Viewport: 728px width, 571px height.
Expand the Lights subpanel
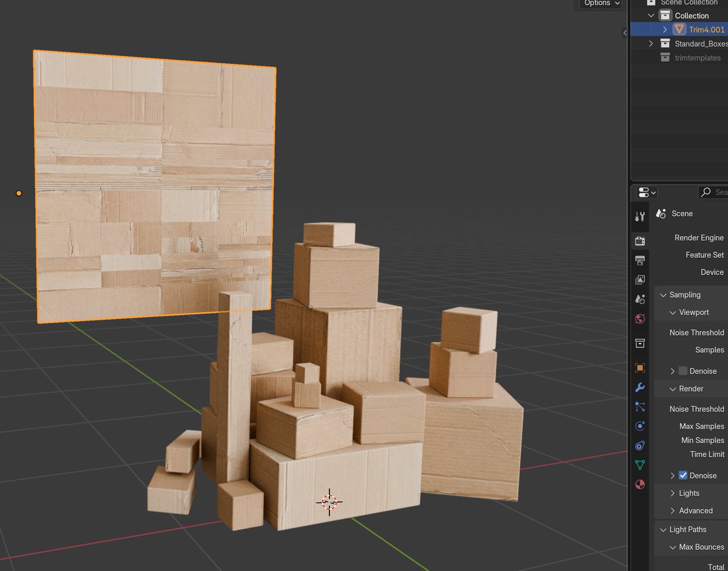[673, 493]
